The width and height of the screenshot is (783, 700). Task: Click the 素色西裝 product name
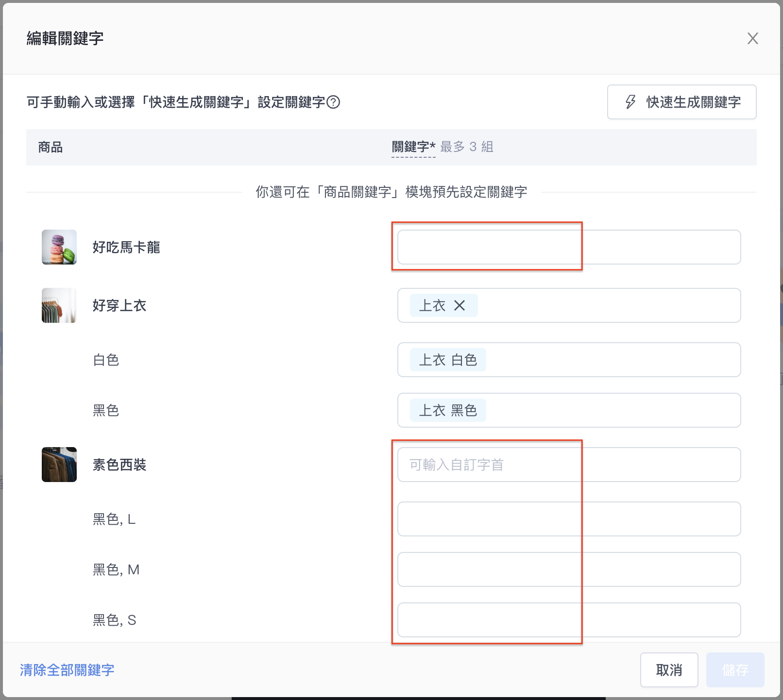click(119, 465)
